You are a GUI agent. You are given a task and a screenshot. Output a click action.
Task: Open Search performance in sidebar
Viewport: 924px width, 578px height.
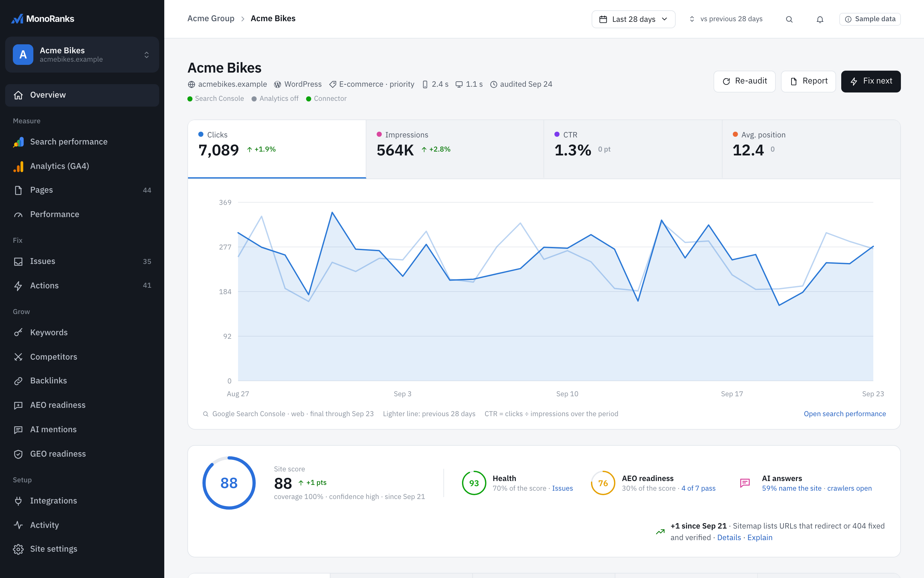click(x=82, y=142)
